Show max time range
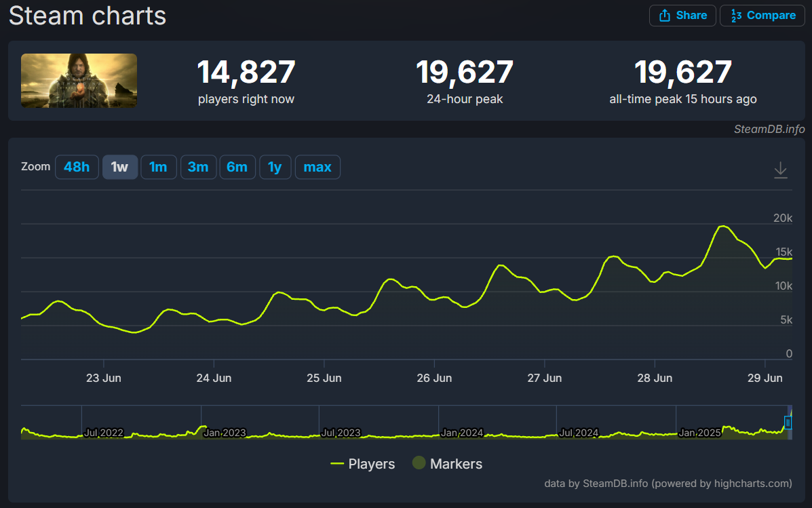 point(317,168)
